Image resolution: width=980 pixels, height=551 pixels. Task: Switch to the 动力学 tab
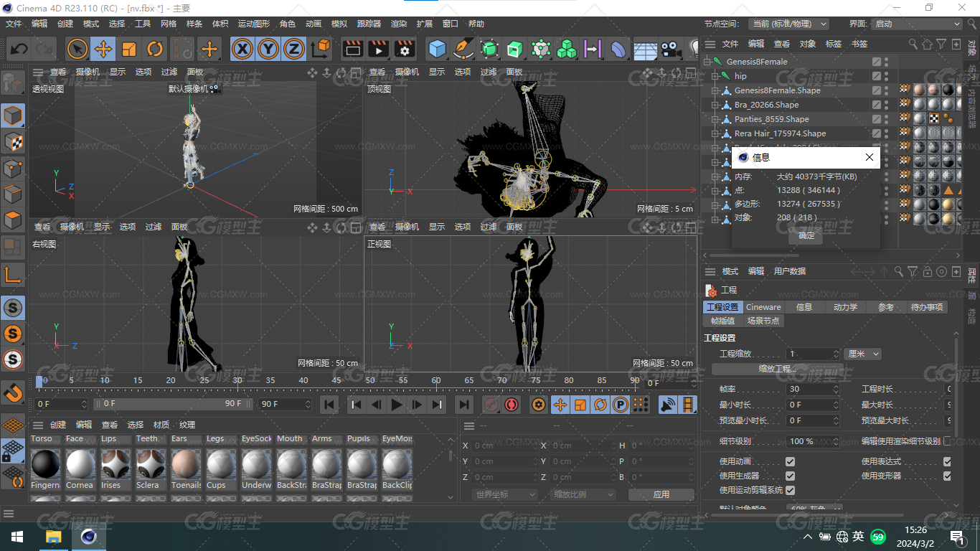(845, 307)
